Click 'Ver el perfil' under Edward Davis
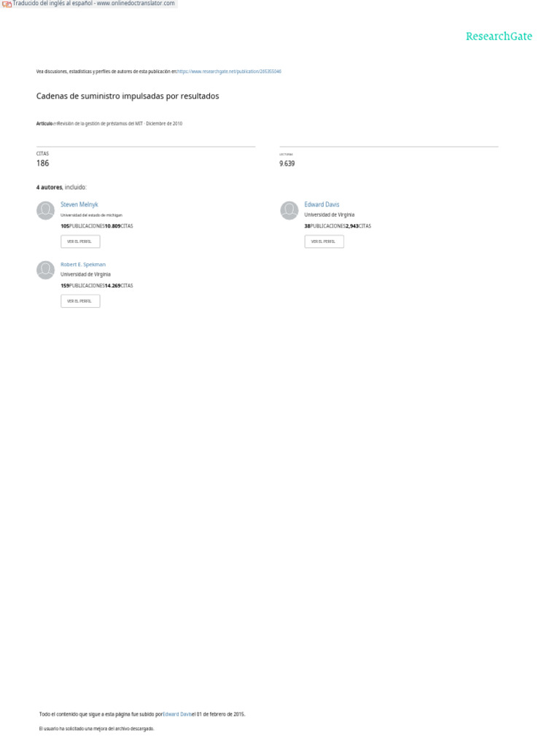This screenshot has width=560, height=747. pos(324,241)
